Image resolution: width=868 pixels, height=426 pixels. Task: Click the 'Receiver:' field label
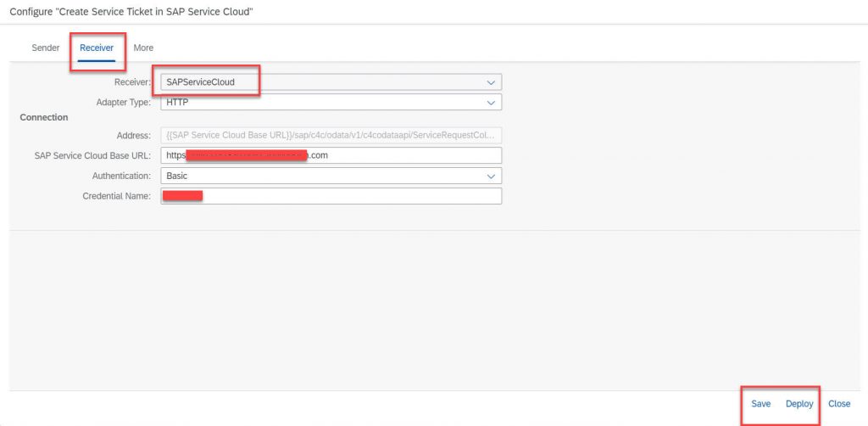pos(132,82)
